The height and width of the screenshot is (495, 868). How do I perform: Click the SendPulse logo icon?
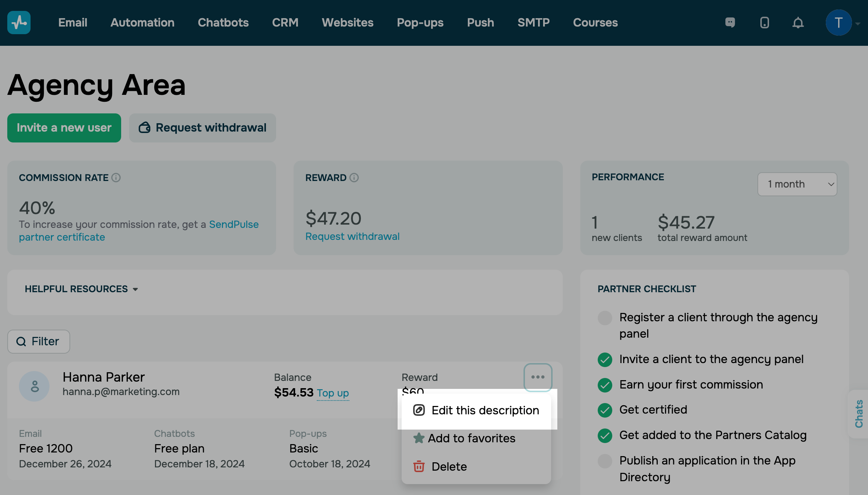tap(19, 23)
